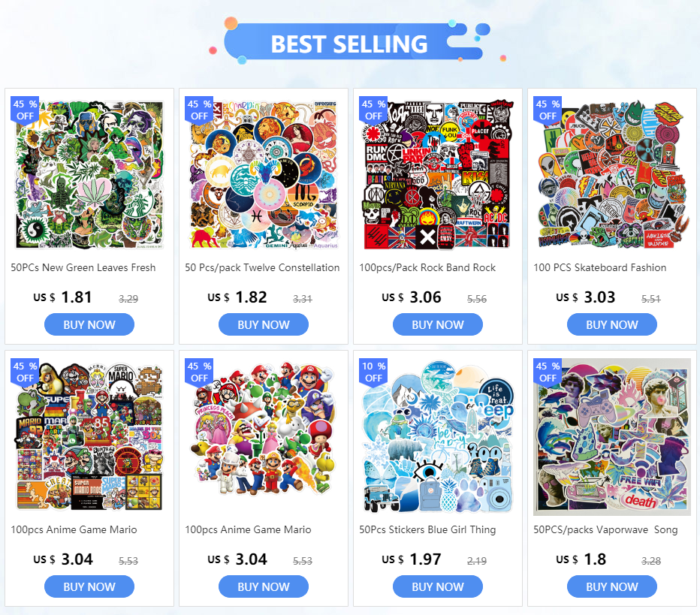The width and height of the screenshot is (700, 615).
Task: Click the Best Selling banner
Action: (x=349, y=42)
